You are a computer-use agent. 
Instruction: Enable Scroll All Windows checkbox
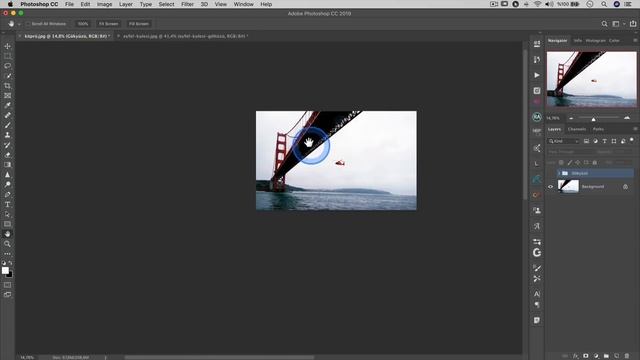click(28, 24)
